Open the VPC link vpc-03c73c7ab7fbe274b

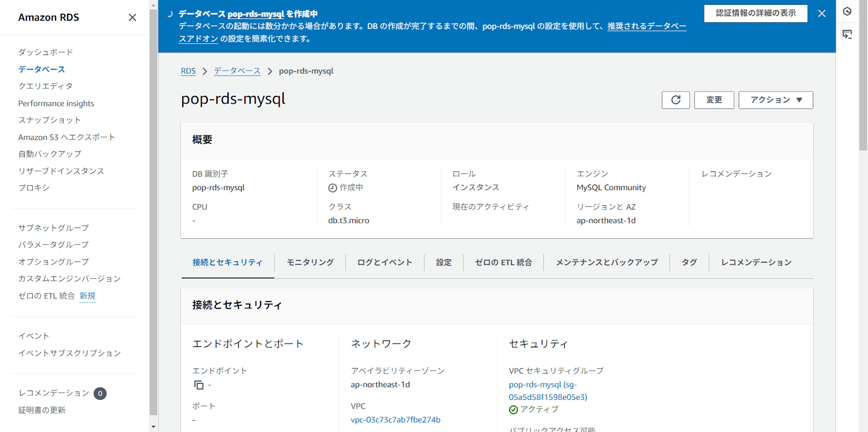395,420
